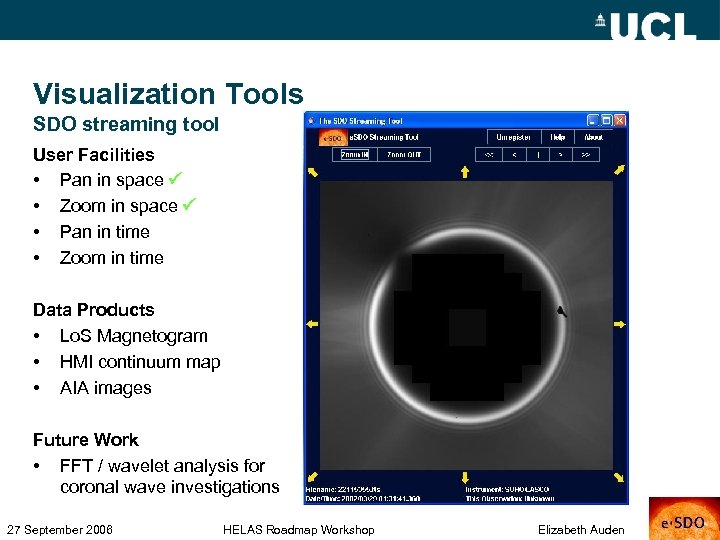Viewport: 720px width, 540px height.
Task: Click the 'AIA images' bullet
Action: 106,388
